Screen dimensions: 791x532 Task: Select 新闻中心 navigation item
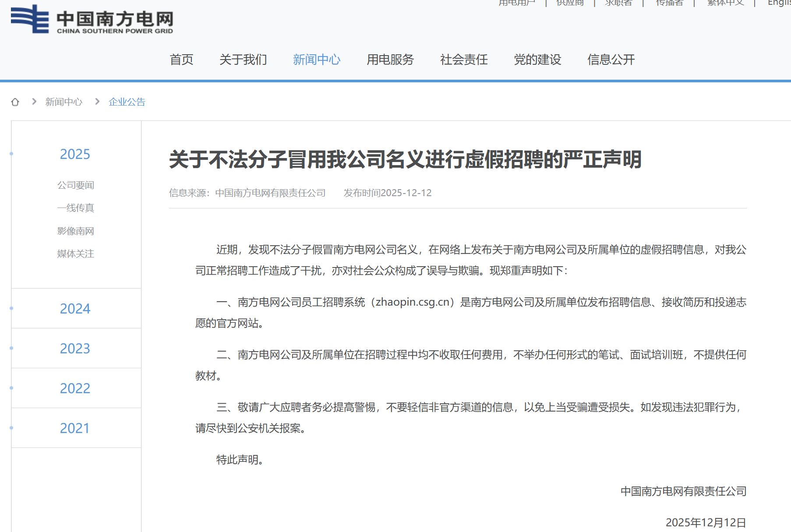coord(316,60)
